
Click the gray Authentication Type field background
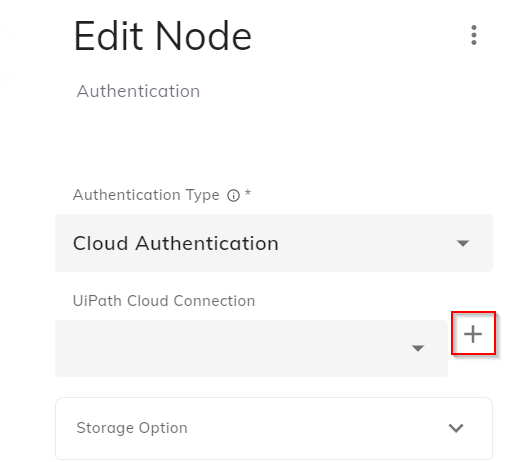[x=366, y=243]
